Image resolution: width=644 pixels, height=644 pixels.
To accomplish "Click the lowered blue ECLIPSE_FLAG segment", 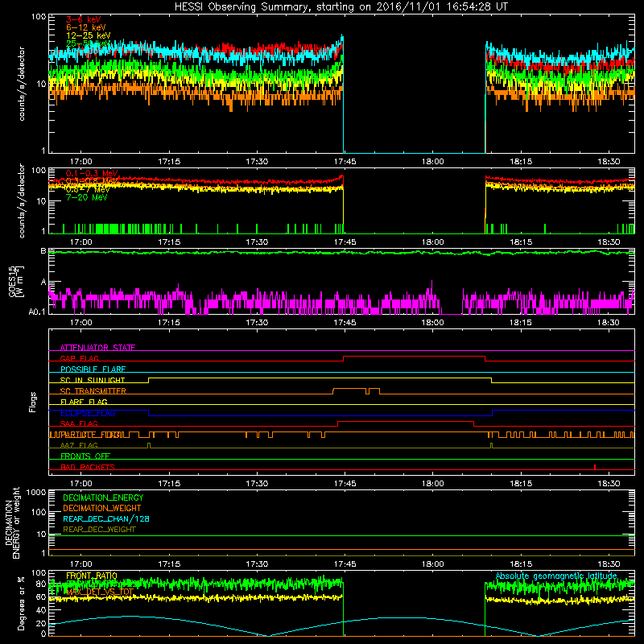I will pos(320,415).
